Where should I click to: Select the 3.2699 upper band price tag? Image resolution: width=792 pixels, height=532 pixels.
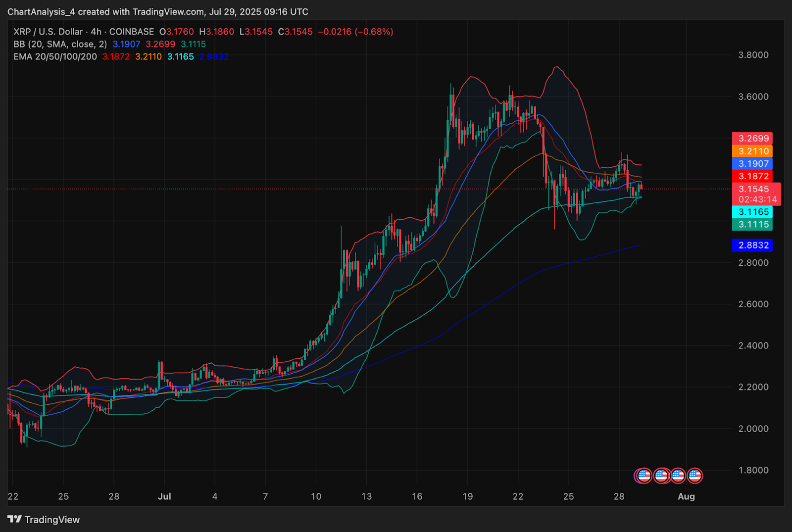pos(753,139)
